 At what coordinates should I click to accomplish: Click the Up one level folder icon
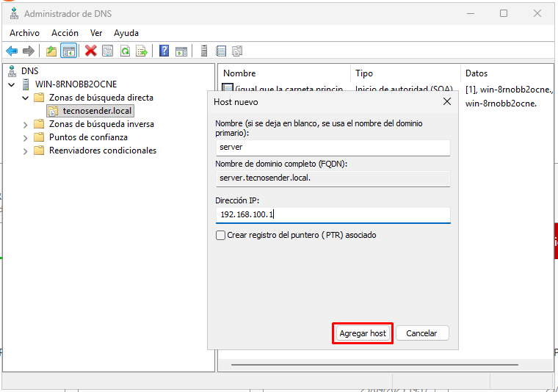click(51, 51)
